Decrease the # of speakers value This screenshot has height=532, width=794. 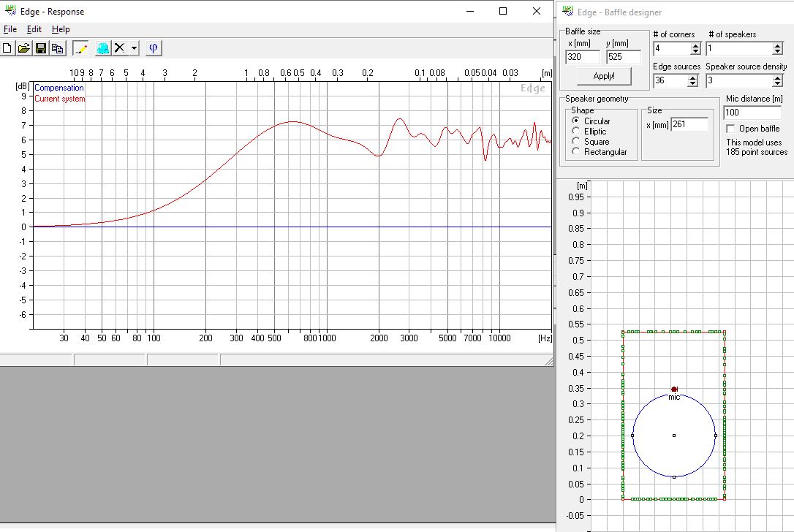pyautogui.click(x=778, y=52)
